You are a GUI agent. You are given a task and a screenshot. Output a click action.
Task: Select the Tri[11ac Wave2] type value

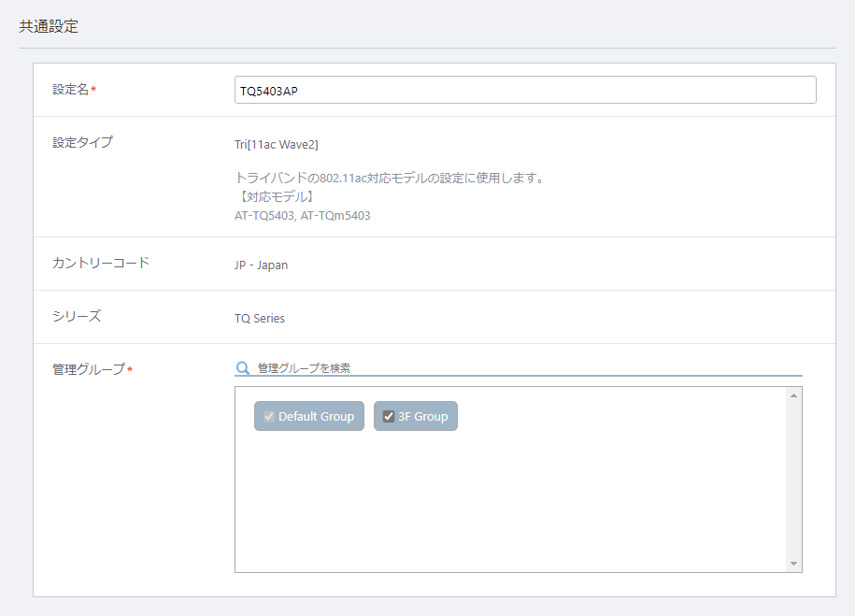coord(277,145)
